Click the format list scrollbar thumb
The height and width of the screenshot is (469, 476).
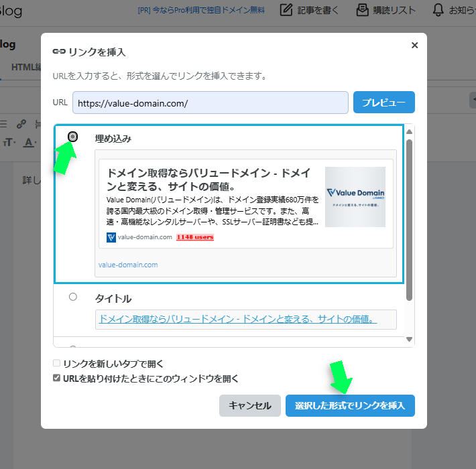pos(409,220)
